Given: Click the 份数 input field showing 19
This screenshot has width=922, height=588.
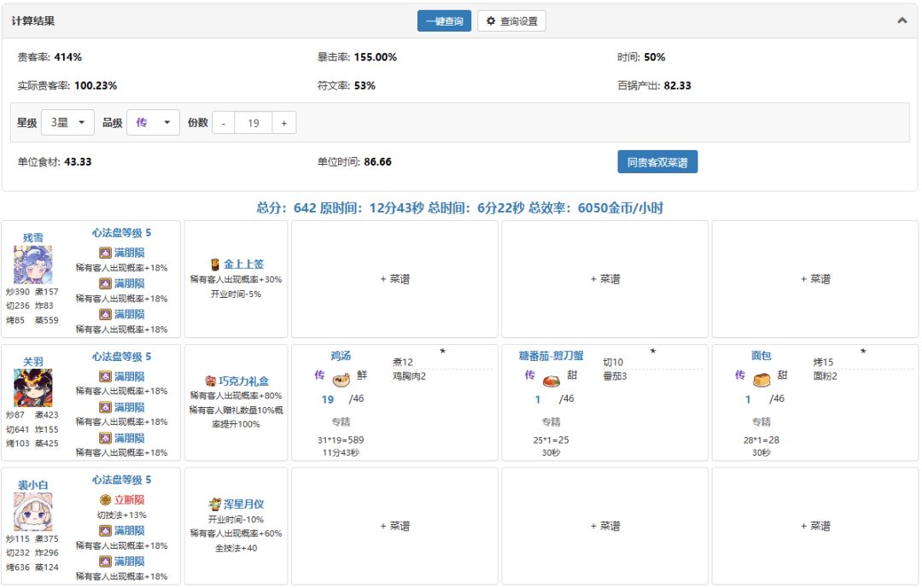Looking at the screenshot, I should [254, 123].
